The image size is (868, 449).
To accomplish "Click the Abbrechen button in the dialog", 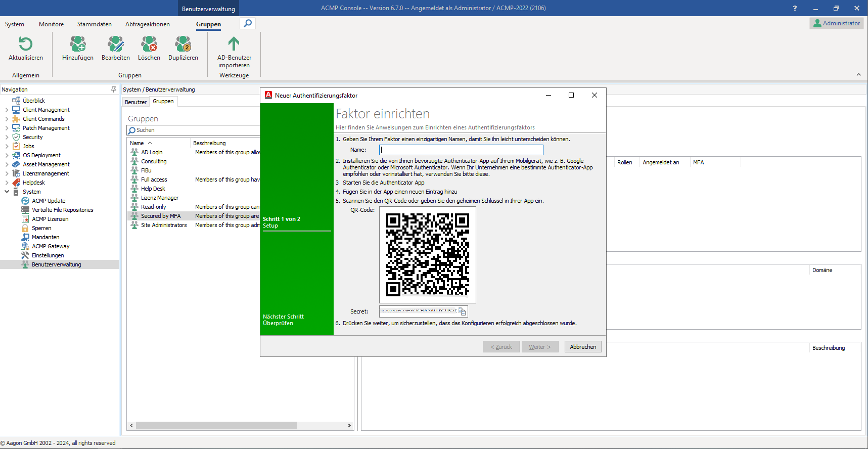I will coord(583,347).
